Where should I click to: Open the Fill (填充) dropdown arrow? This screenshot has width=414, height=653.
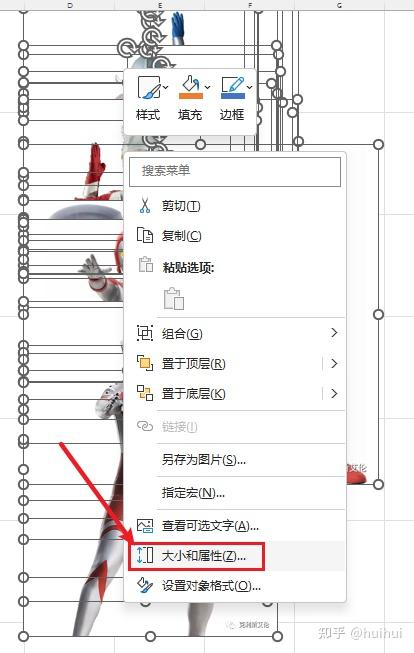tap(207, 87)
